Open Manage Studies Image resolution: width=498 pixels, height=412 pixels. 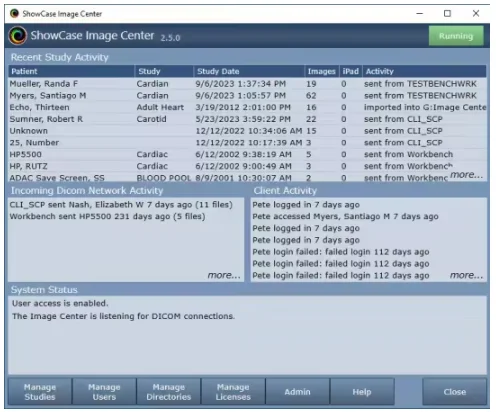40,392
